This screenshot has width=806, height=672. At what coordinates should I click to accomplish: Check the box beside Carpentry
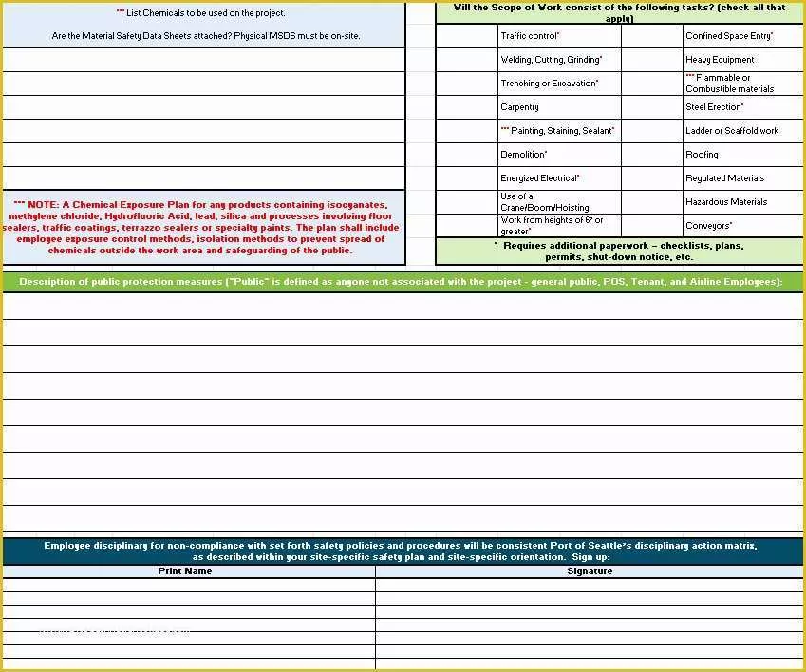pyautogui.click(x=467, y=107)
